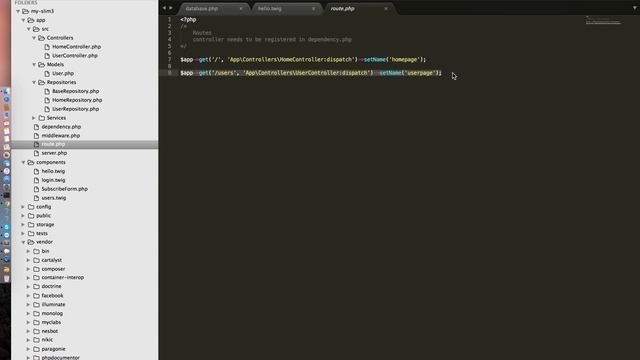This screenshot has width=640, height=360.
Task: Click the '<?php' opening tag
Action: pyautogui.click(x=188, y=20)
